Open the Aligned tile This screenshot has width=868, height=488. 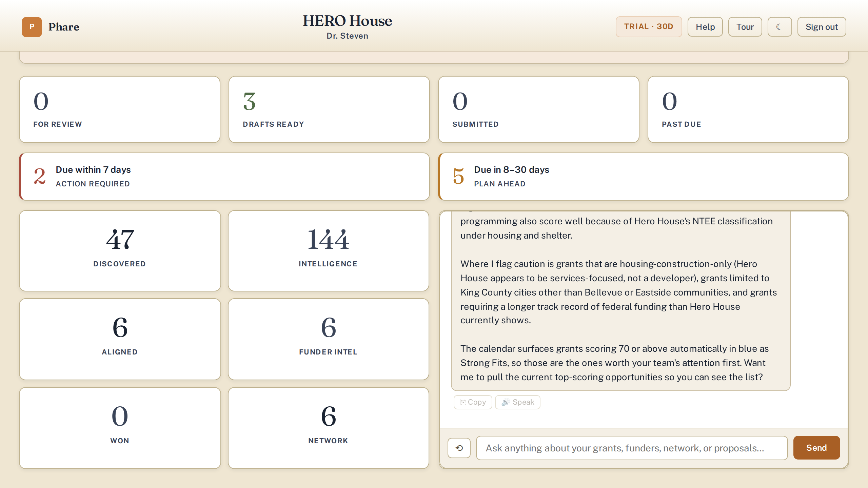(120, 339)
